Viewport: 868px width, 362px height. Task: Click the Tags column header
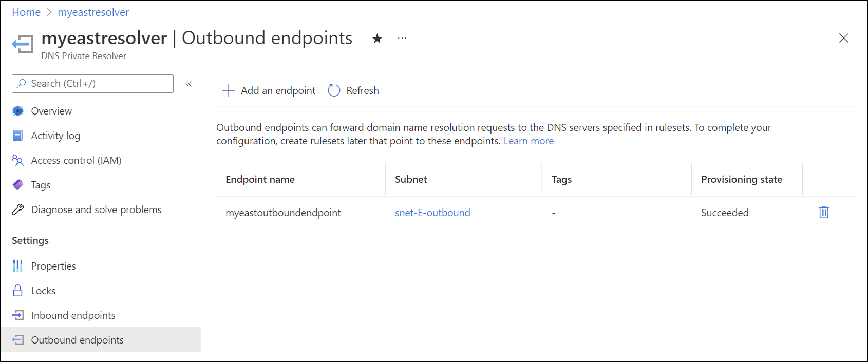[561, 179]
